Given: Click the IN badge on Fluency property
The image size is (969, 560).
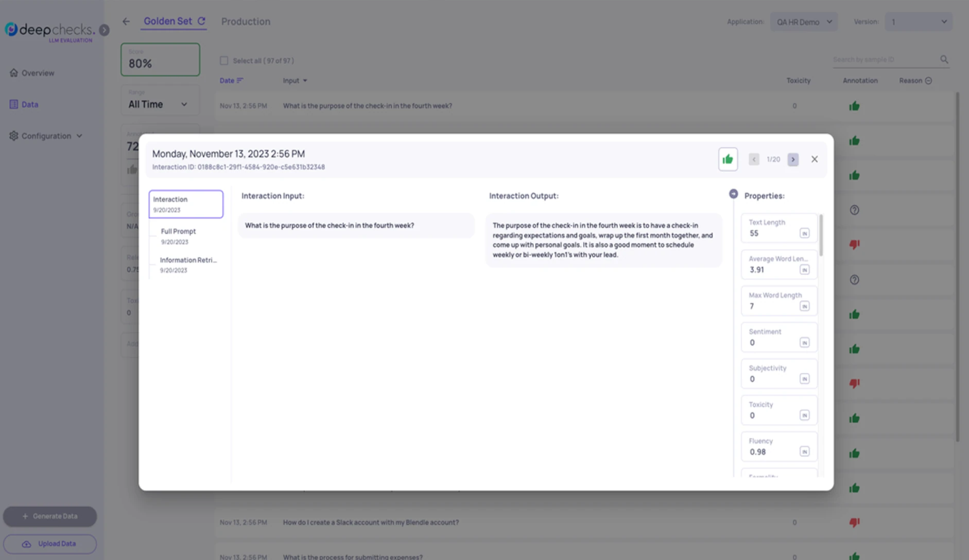Looking at the screenshot, I should (804, 452).
